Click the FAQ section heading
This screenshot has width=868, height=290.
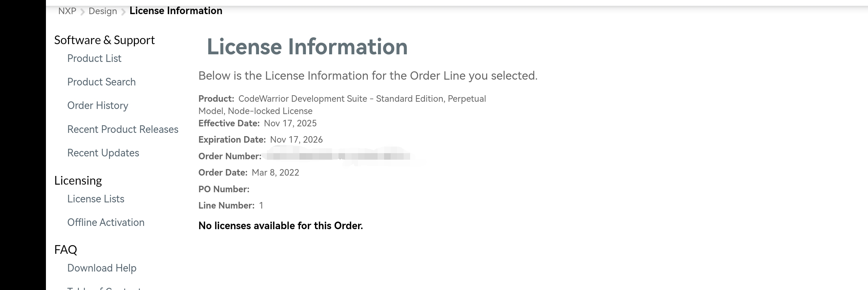(66, 249)
